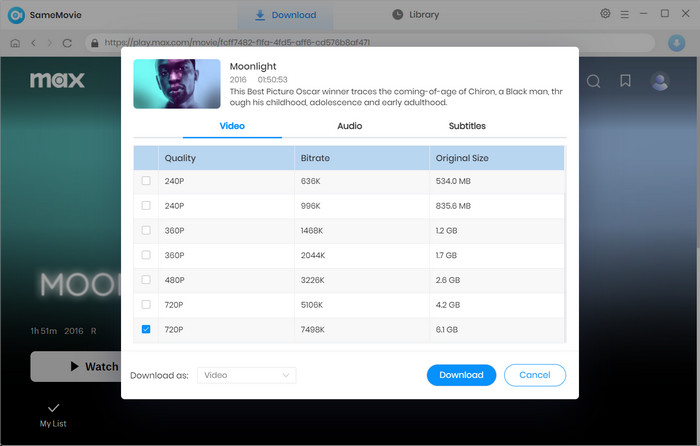Toggle My List checkmark icon
The image size is (700, 446).
click(54, 408)
